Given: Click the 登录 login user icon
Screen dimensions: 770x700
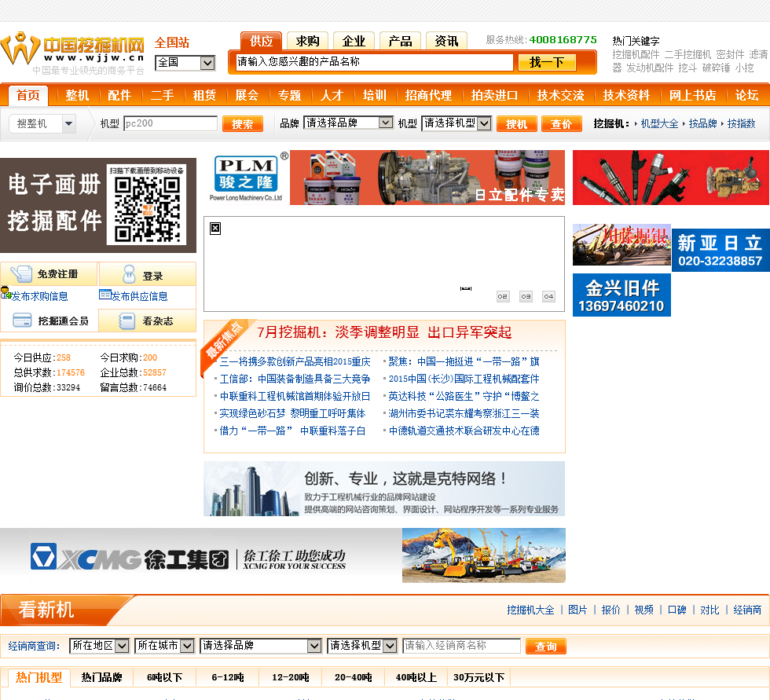Looking at the screenshot, I should point(129,274).
